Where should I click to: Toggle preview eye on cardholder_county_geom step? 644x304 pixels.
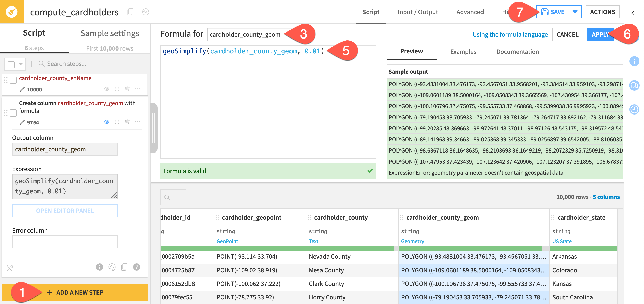pyautogui.click(x=107, y=122)
